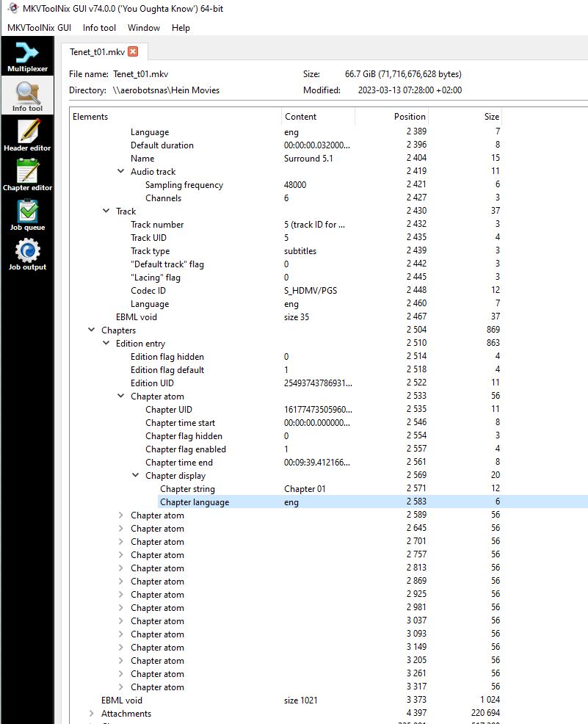588x724 pixels.
Task: Select the Track type subtitles row
Action: click(329, 250)
